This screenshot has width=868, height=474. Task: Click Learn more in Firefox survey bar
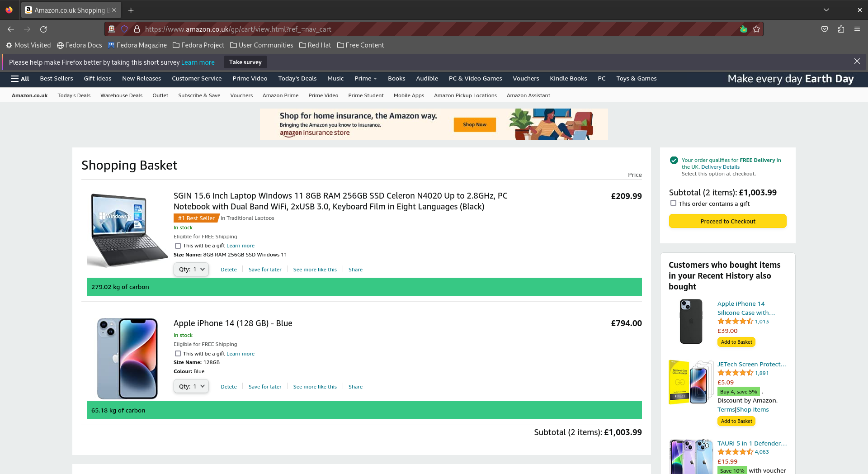coord(198,62)
